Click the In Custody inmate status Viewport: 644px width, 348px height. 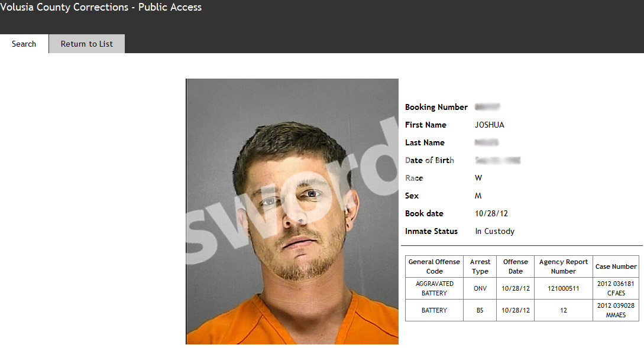pos(494,231)
